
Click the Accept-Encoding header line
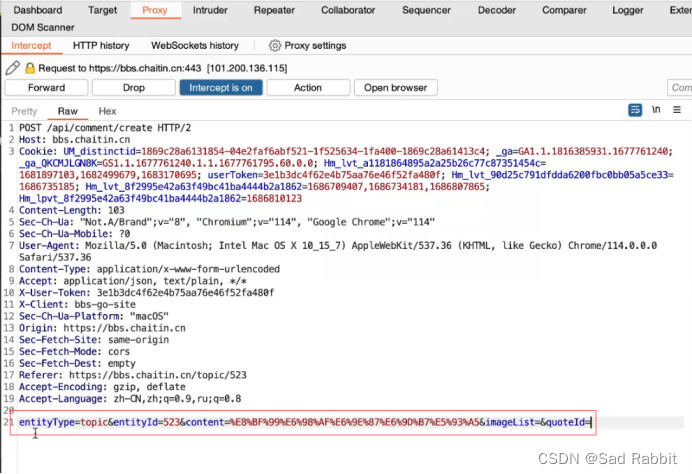point(102,387)
